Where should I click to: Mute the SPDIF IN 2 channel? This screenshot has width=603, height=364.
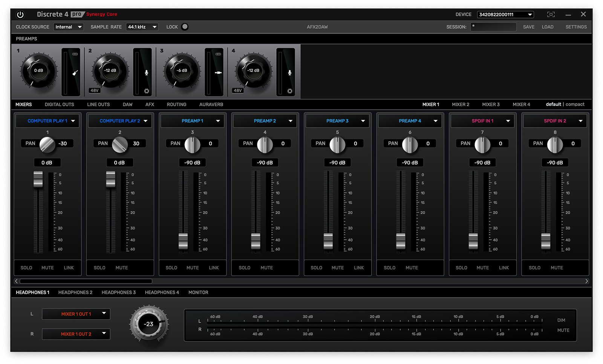click(x=557, y=268)
